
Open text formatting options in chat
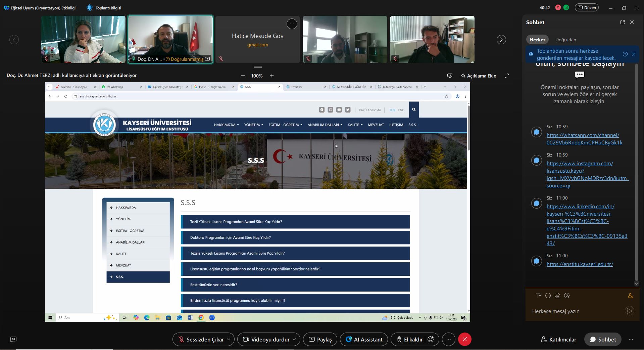(x=539, y=296)
